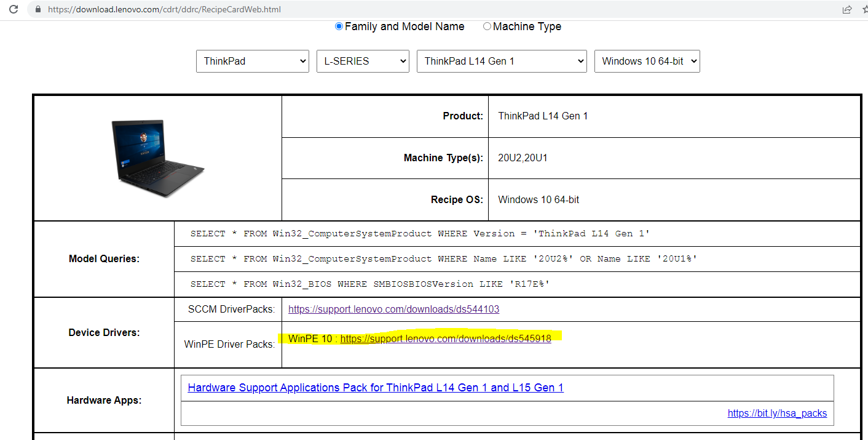The width and height of the screenshot is (868, 440).
Task: Reload the page with the browser refresh icon
Action: pyautogui.click(x=13, y=10)
